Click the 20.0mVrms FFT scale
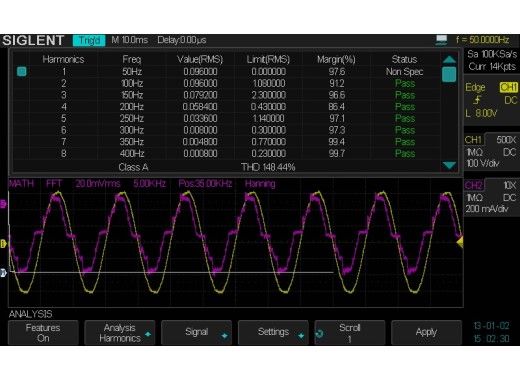520x380 pixels. pos(98,184)
